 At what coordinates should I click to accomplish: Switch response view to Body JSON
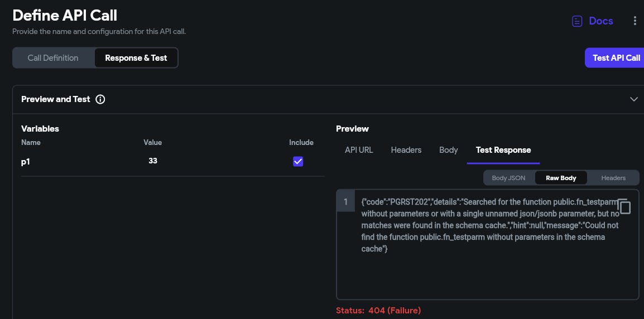click(508, 178)
